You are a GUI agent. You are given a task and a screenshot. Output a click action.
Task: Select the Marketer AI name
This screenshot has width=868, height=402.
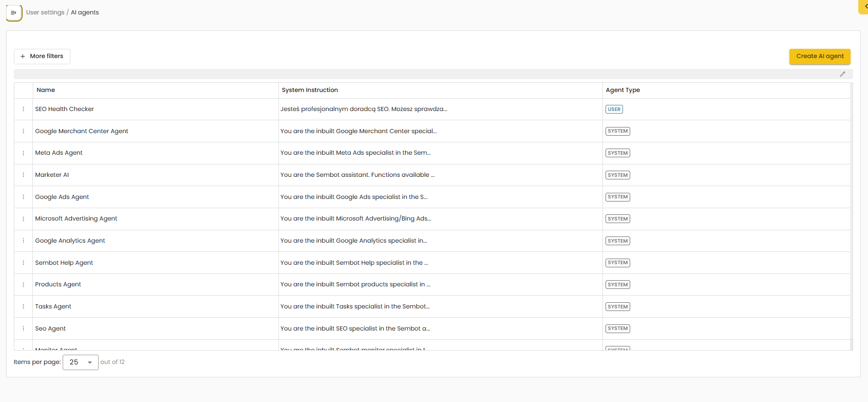click(52, 175)
